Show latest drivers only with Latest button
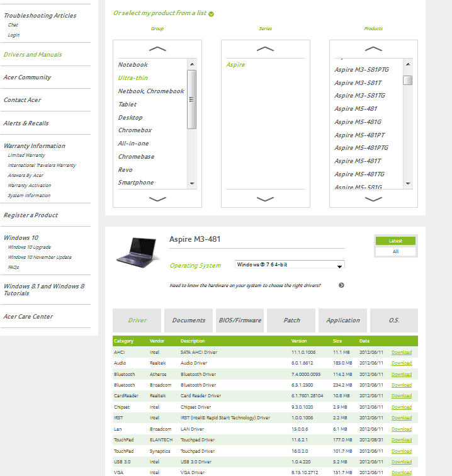This screenshot has height=476, width=452. click(x=395, y=241)
